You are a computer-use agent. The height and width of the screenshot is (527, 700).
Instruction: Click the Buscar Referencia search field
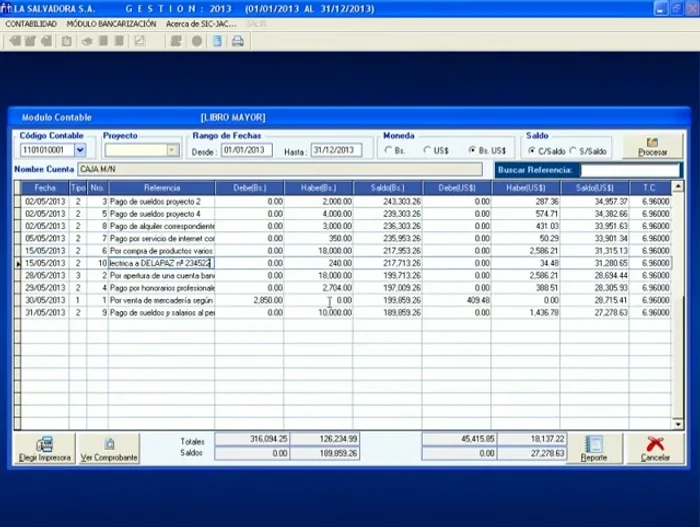tap(630, 170)
